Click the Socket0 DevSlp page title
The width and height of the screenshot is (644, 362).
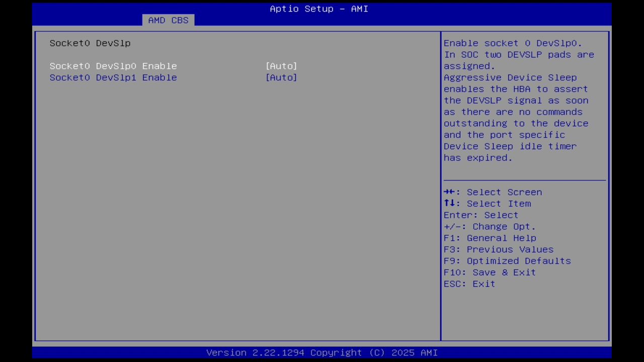[x=90, y=43]
